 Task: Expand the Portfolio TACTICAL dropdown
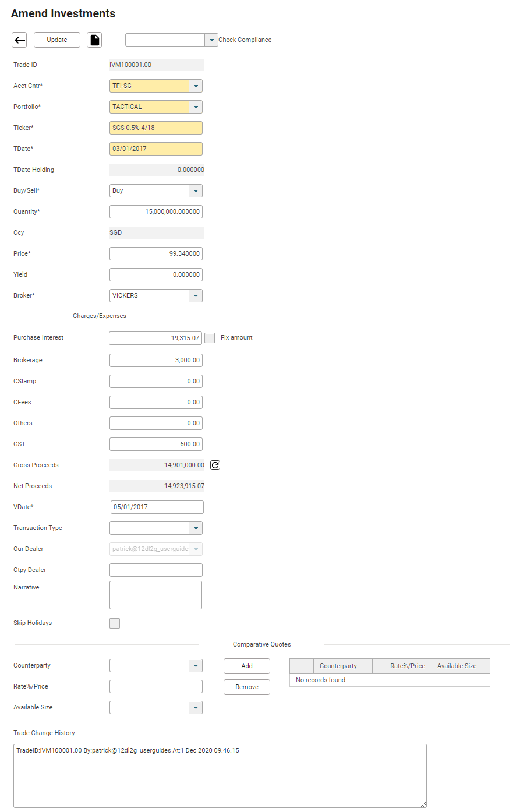196,107
